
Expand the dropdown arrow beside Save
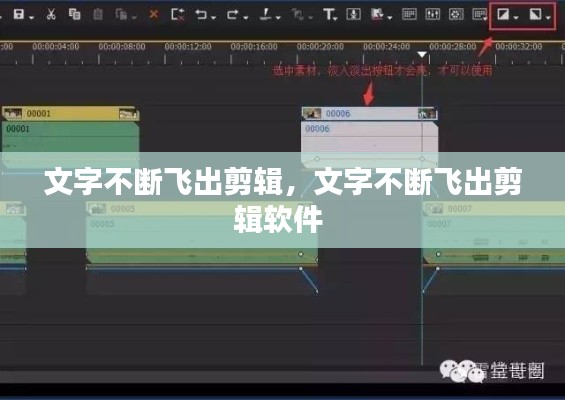pos(32,18)
